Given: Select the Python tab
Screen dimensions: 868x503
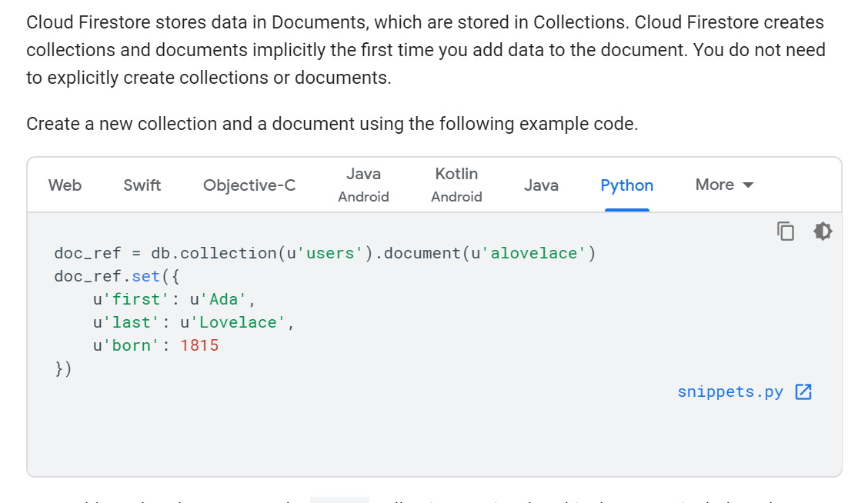Looking at the screenshot, I should coord(626,185).
